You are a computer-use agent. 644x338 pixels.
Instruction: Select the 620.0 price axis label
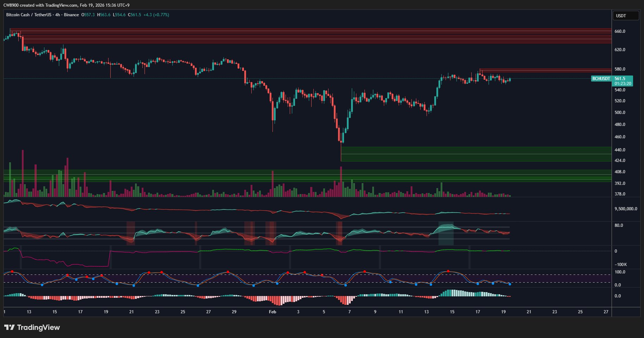pos(620,50)
